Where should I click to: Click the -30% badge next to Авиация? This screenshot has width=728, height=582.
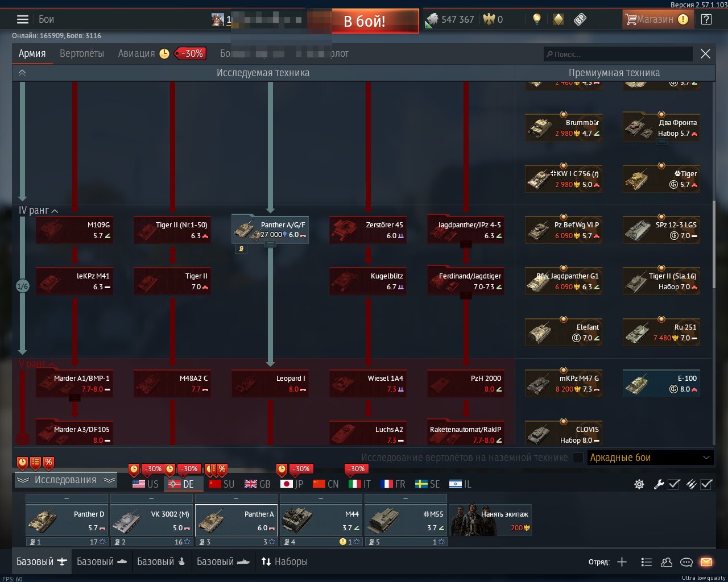pyautogui.click(x=191, y=53)
